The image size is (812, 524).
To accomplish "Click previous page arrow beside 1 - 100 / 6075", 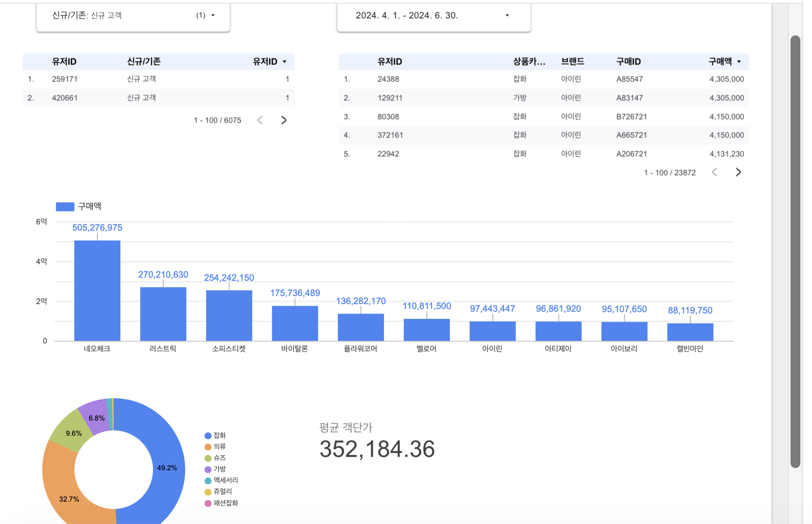I will 260,120.
